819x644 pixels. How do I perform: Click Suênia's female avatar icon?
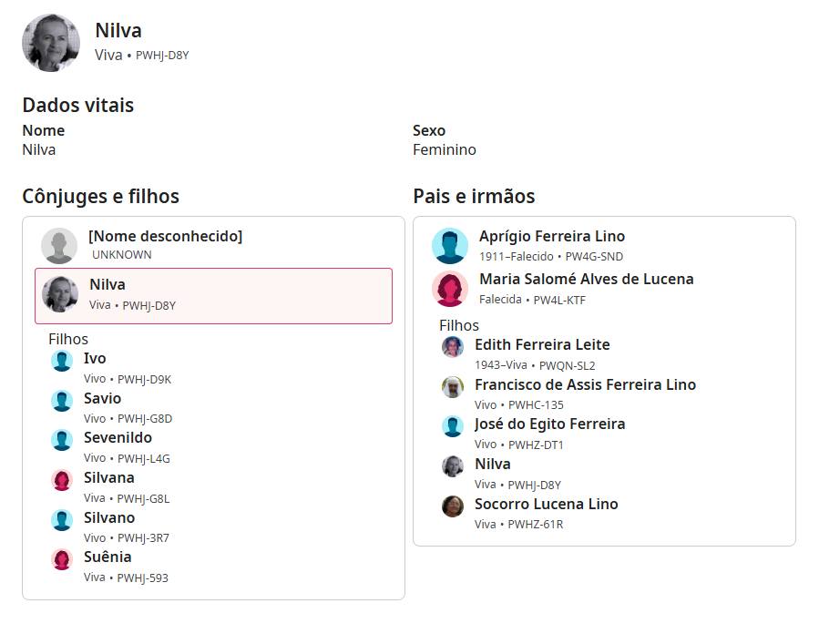point(62,559)
